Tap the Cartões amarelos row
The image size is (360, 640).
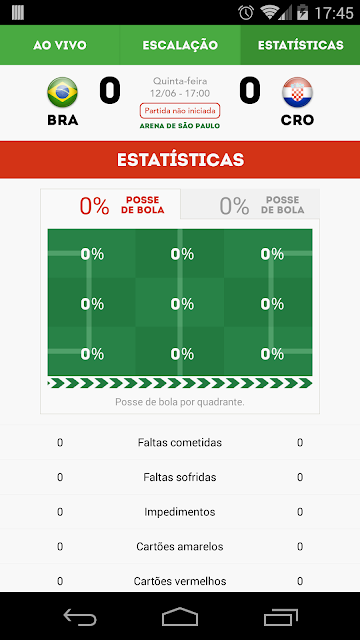click(x=180, y=547)
